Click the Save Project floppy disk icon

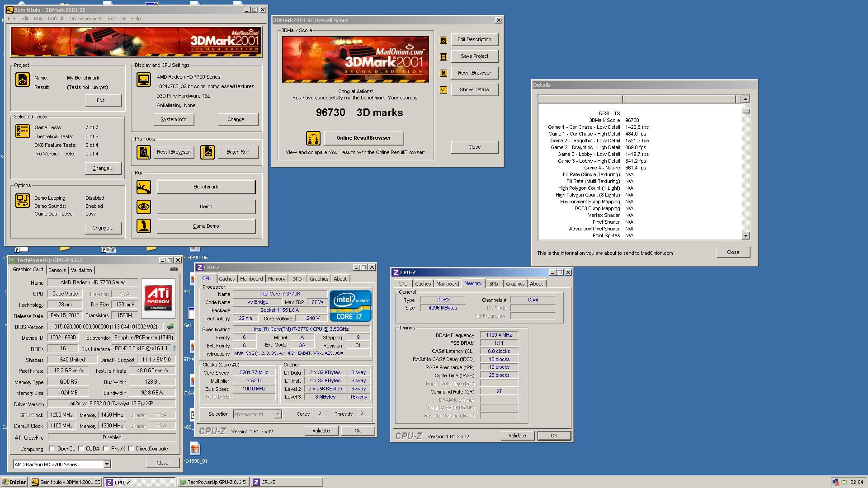click(x=443, y=57)
